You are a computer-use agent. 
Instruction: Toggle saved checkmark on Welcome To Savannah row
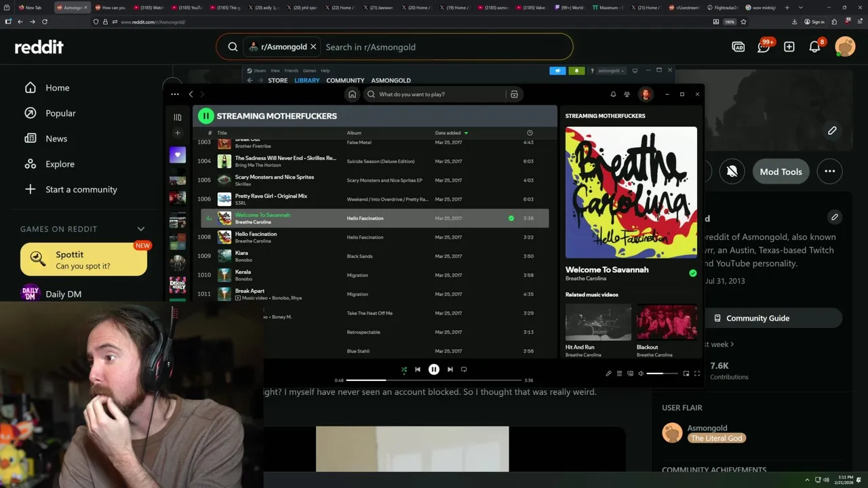[x=511, y=218]
